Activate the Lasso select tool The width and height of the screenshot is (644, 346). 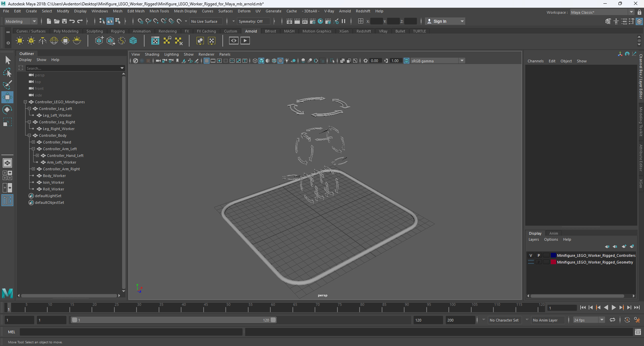(7, 72)
